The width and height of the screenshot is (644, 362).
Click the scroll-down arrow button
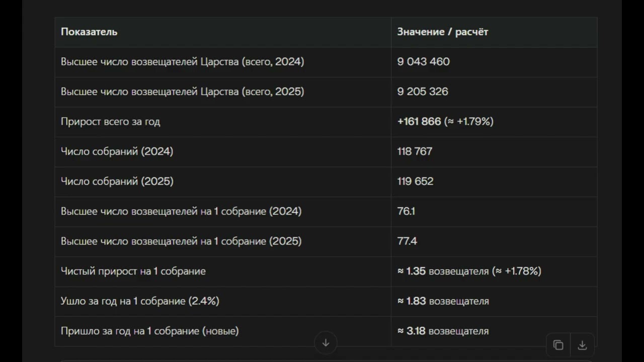click(326, 343)
